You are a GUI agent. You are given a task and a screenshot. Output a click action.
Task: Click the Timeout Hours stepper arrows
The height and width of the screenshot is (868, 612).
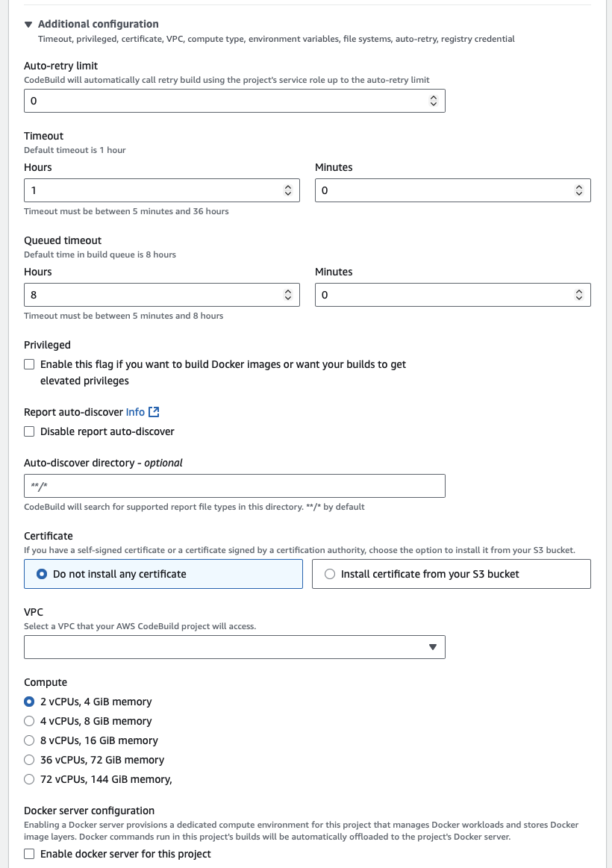(288, 190)
